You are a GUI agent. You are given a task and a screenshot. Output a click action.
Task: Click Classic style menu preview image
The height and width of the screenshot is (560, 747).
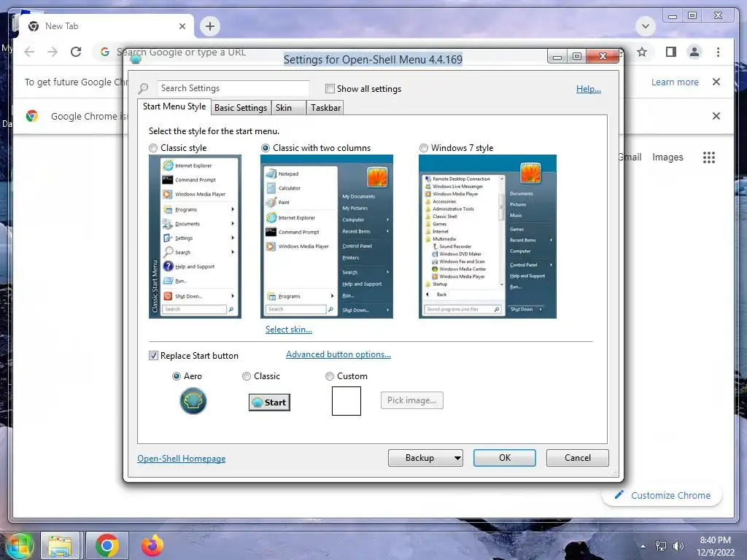(x=195, y=237)
